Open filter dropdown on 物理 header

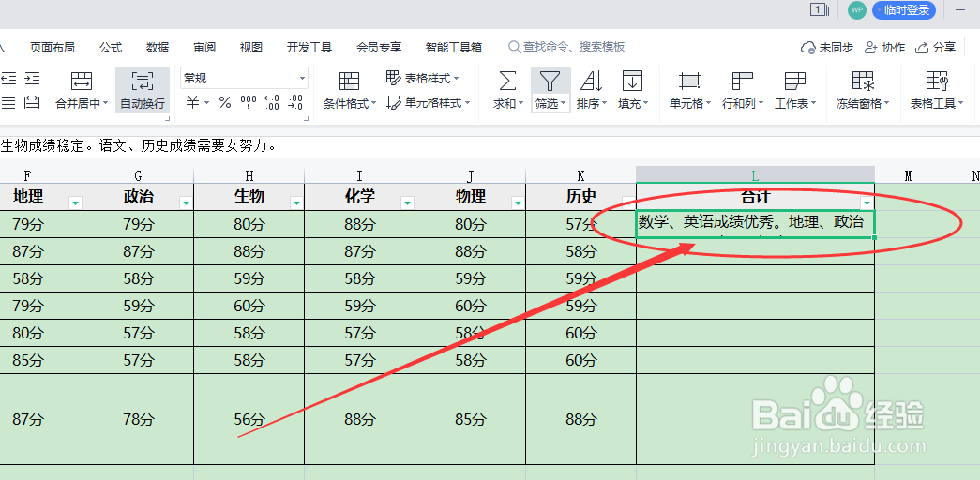(x=518, y=202)
